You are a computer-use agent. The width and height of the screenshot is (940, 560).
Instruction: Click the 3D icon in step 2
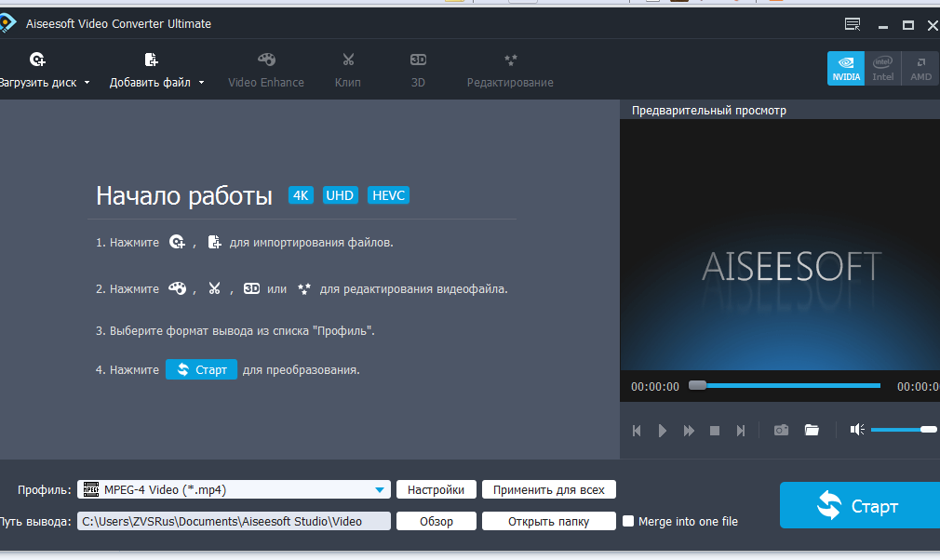tap(251, 288)
